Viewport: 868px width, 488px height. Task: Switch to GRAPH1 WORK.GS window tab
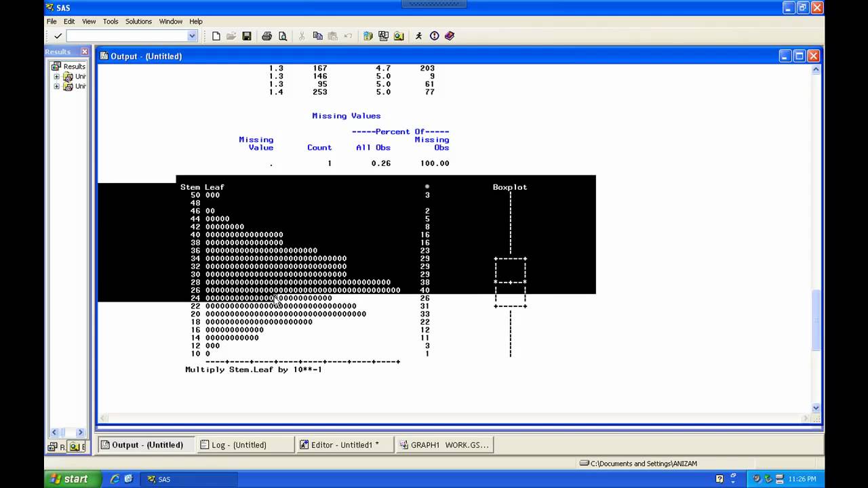[x=443, y=445]
